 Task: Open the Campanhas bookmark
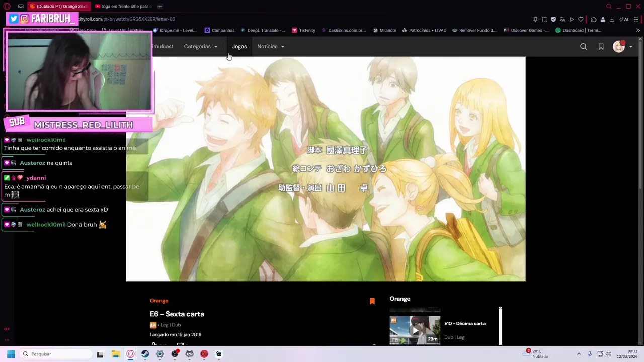point(219,30)
